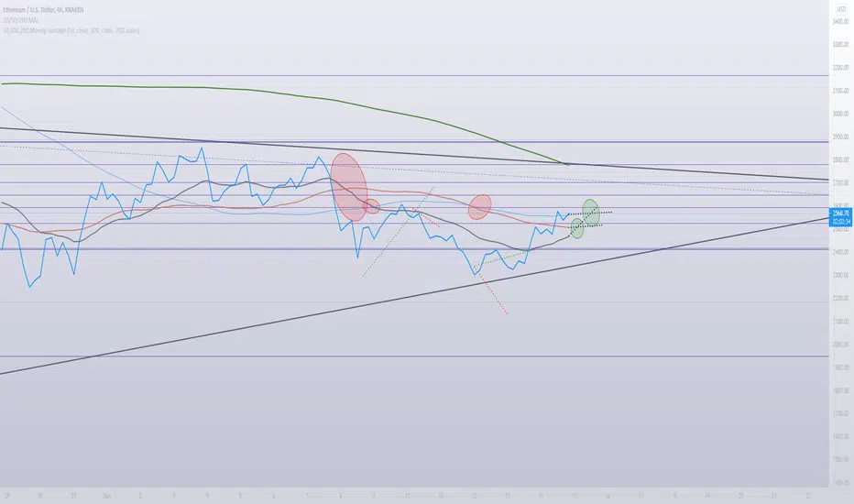Click the blue 2568.70 current price label

[840, 217]
